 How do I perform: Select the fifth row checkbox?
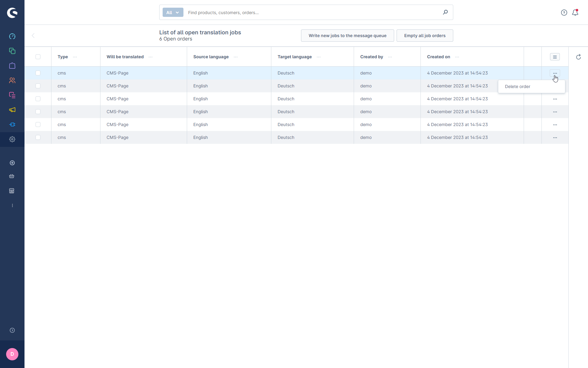pyautogui.click(x=38, y=125)
